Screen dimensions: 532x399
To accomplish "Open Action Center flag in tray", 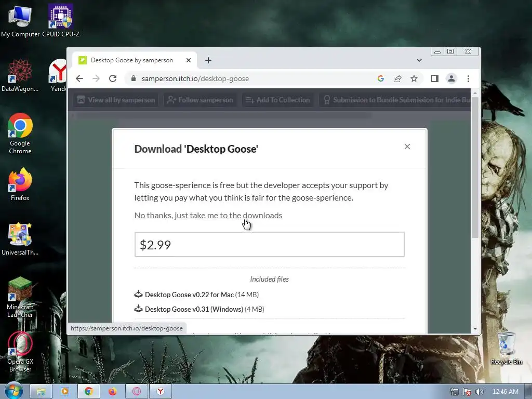I will 467,392.
